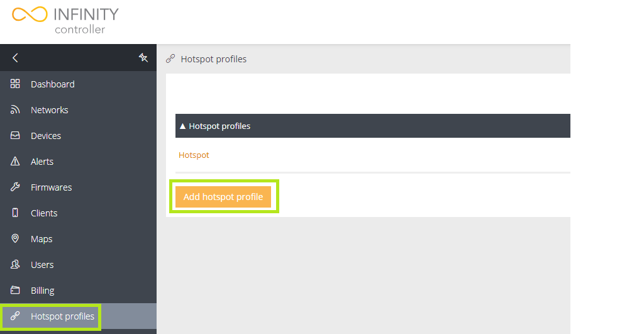Collapse sidebar with the left chevron

(x=16, y=58)
